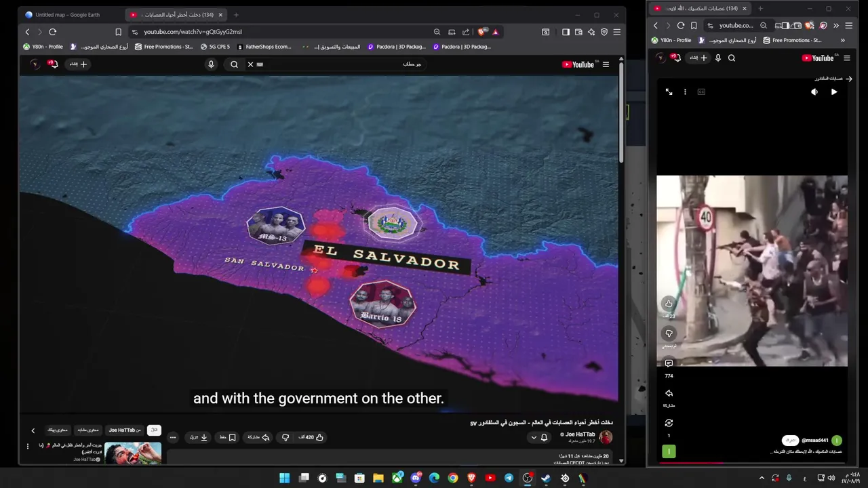Viewport: 868px width, 488px height.
Task: Save the video to a playlist
Action: 227,437
